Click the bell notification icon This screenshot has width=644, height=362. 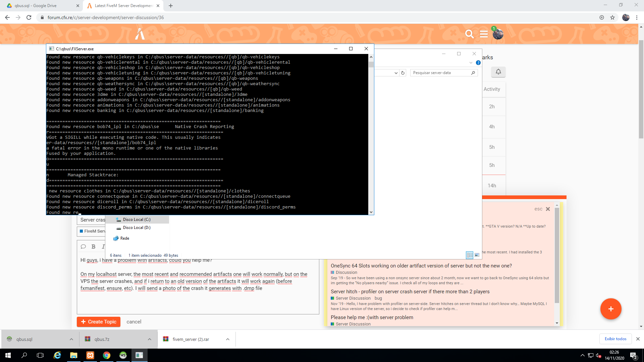point(498,72)
